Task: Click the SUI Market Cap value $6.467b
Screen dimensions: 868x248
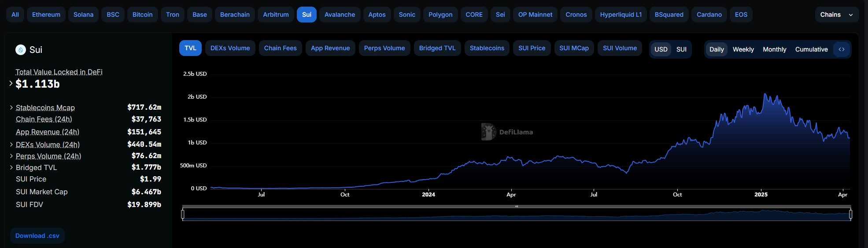Action: [146, 192]
